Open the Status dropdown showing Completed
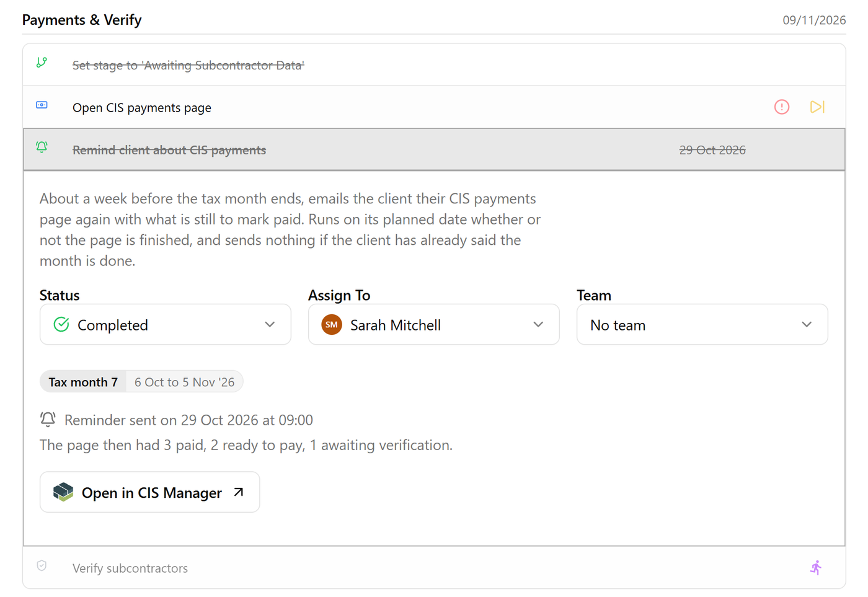Viewport: 868px width, 597px height. 166,324
